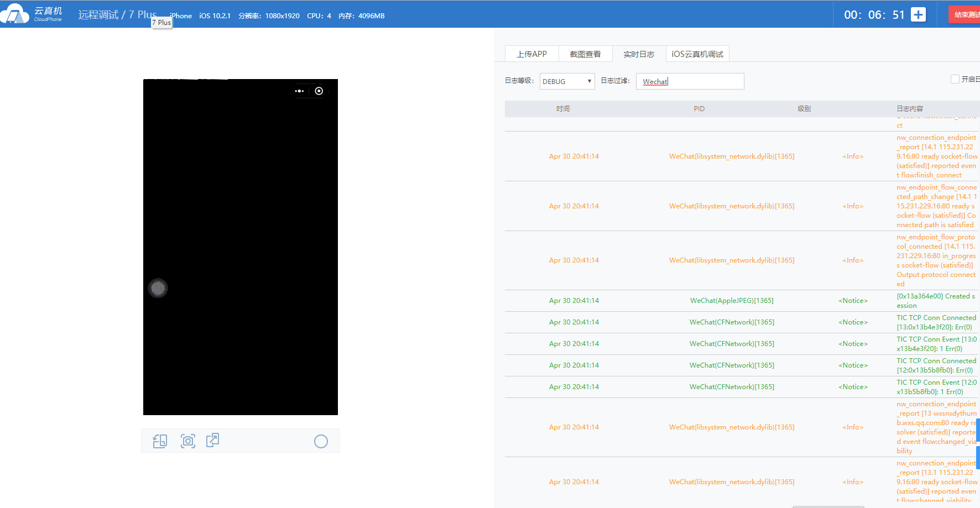Tap the AssistiveTouch floating button on the phone
The image size is (980, 508).
click(158, 288)
